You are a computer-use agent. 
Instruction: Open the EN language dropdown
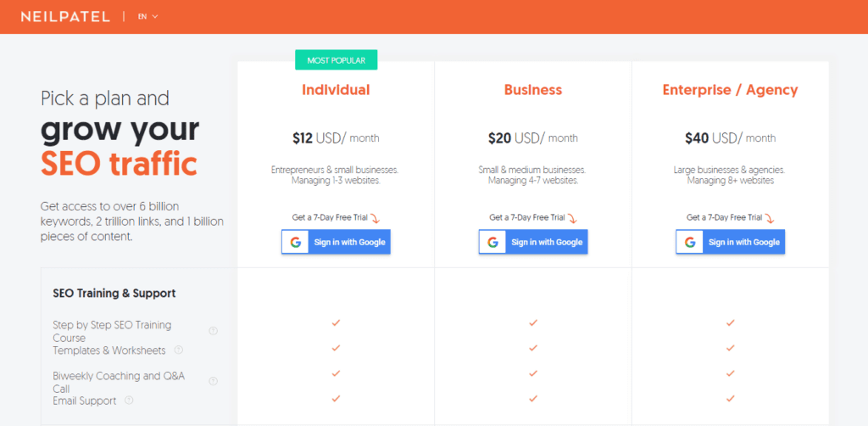147,17
